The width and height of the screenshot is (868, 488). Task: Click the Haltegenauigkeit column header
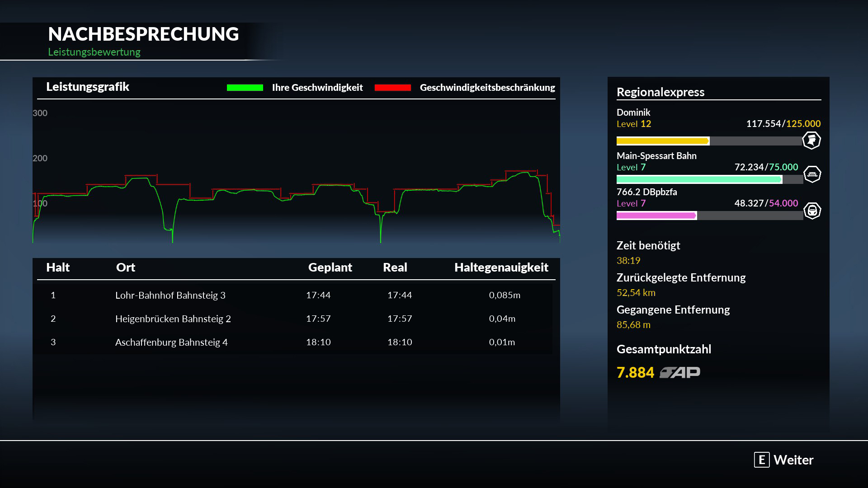point(501,267)
